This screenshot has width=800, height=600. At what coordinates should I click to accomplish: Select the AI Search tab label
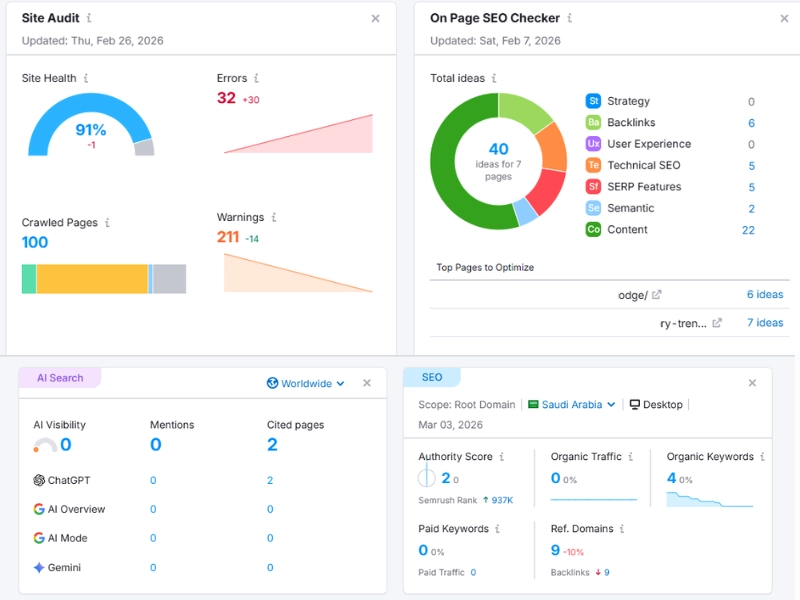coord(60,378)
